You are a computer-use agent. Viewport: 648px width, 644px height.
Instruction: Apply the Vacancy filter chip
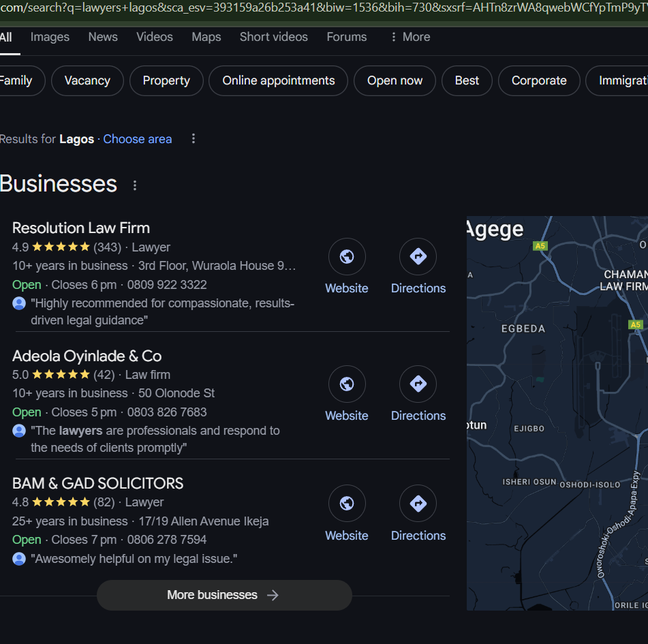coord(87,80)
